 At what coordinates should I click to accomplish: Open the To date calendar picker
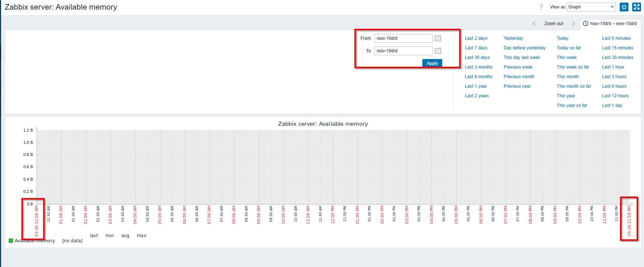pos(438,51)
